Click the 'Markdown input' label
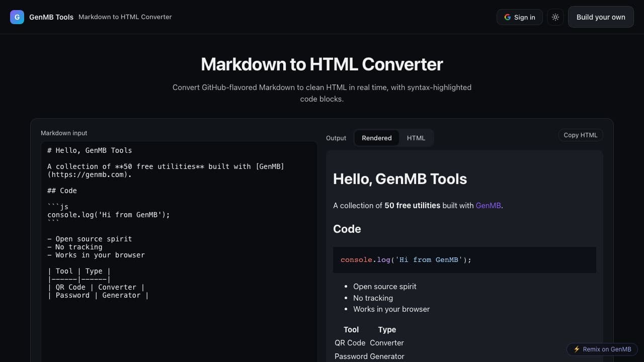 tap(64, 133)
